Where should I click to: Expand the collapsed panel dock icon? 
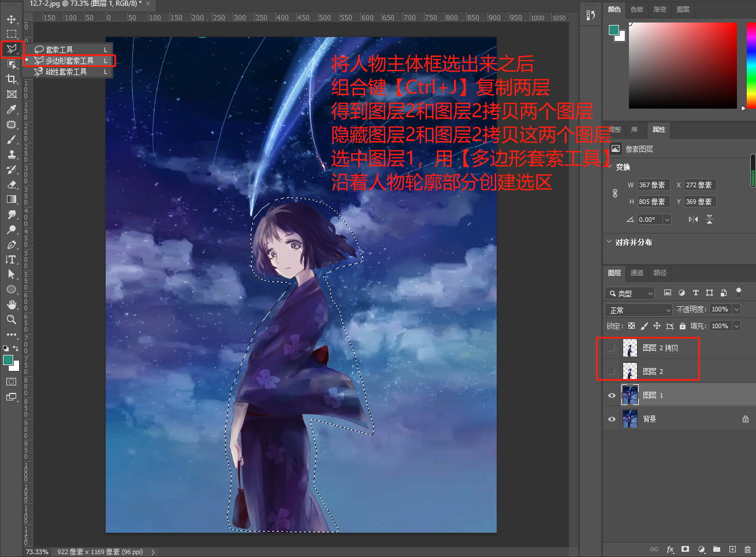[x=590, y=16]
